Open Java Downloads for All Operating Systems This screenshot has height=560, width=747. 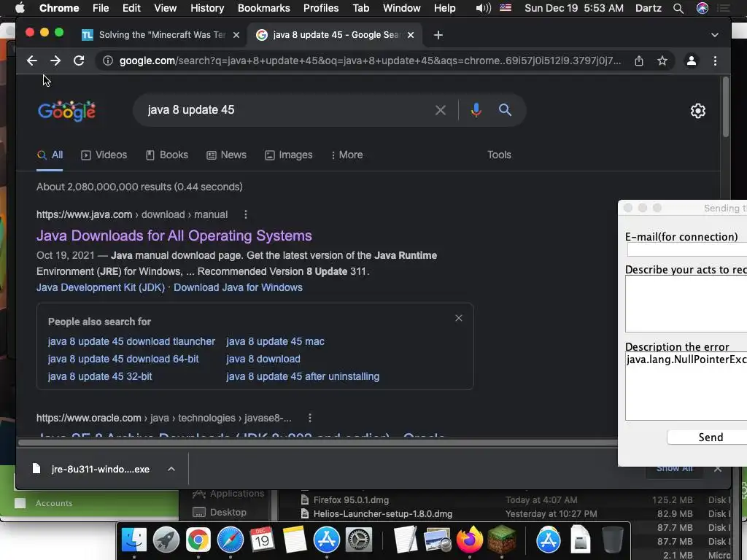[x=174, y=236]
